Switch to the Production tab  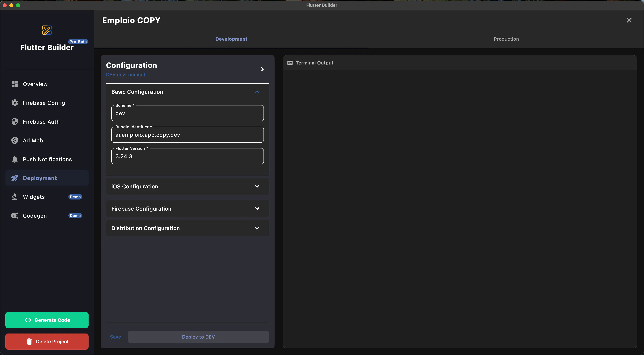[x=506, y=39]
